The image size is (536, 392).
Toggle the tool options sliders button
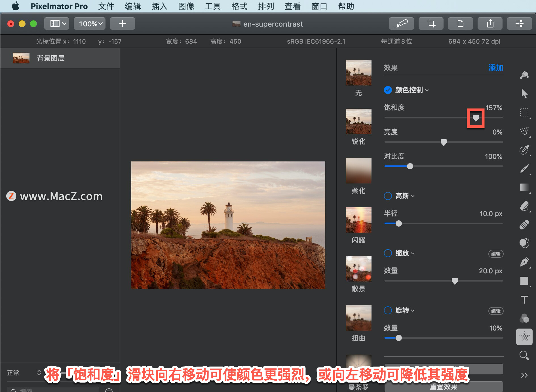click(x=519, y=24)
